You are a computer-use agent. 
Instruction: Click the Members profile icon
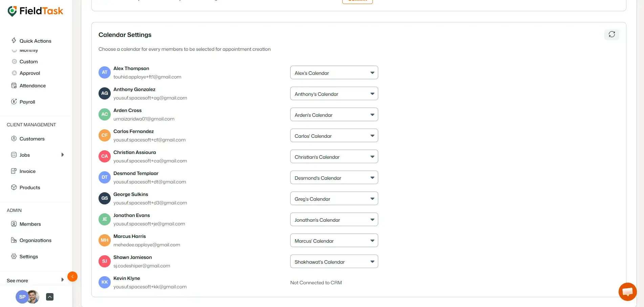(x=14, y=224)
